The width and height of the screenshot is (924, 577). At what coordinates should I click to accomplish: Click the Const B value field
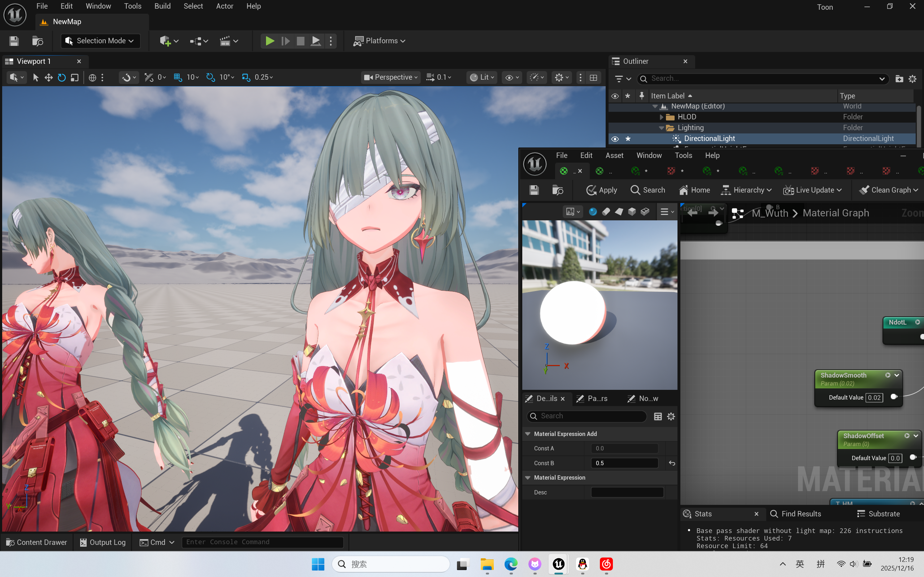pyautogui.click(x=624, y=463)
